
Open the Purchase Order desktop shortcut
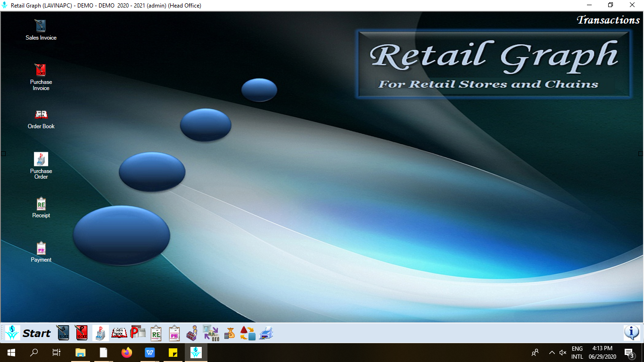click(x=41, y=165)
